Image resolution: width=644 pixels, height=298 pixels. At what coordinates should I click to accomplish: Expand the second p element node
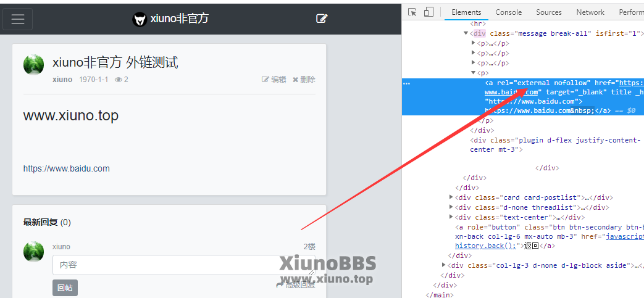click(x=474, y=53)
